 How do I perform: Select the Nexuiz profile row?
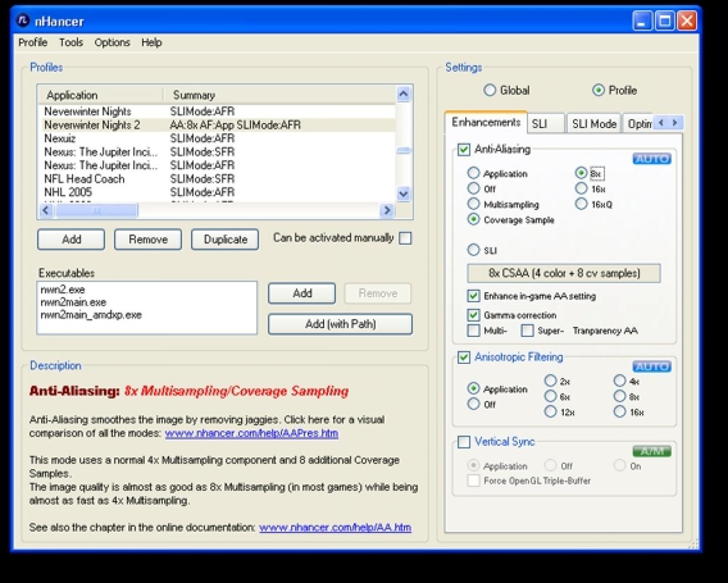tap(216, 138)
